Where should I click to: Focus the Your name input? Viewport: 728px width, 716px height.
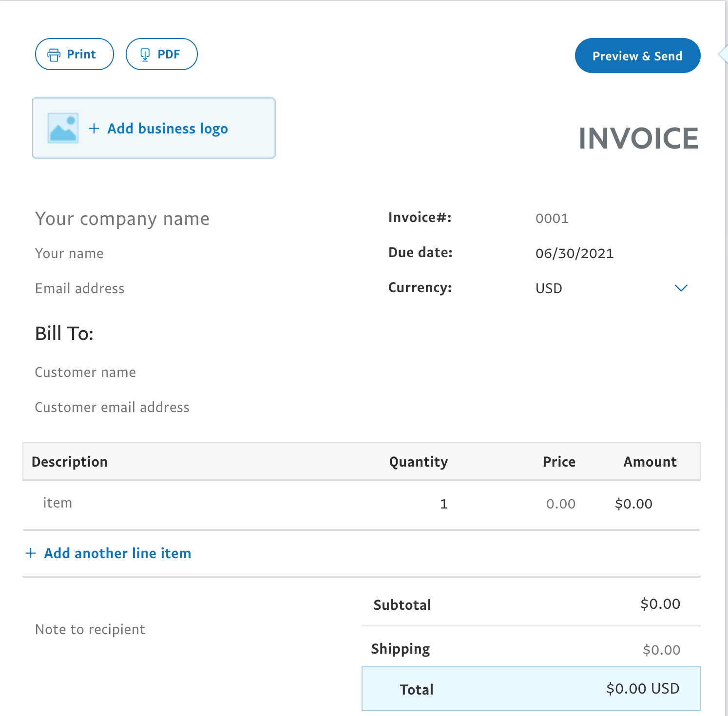click(69, 253)
